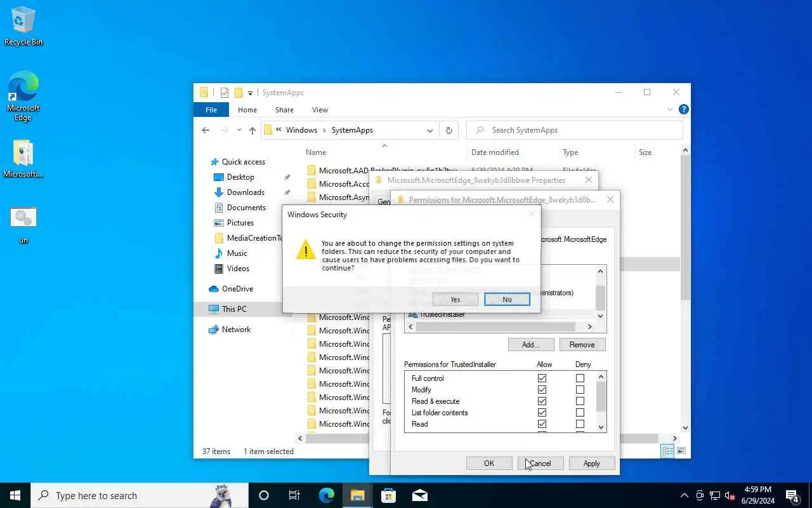Screen dimensions: 812x508
Task: Click Remove in the Permissions dialog
Action: (582, 345)
